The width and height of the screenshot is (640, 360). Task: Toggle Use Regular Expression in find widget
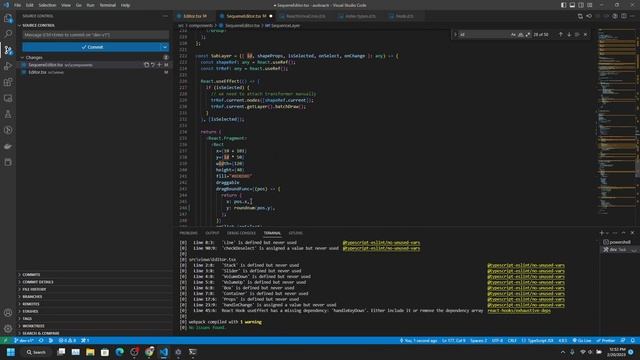528,35
